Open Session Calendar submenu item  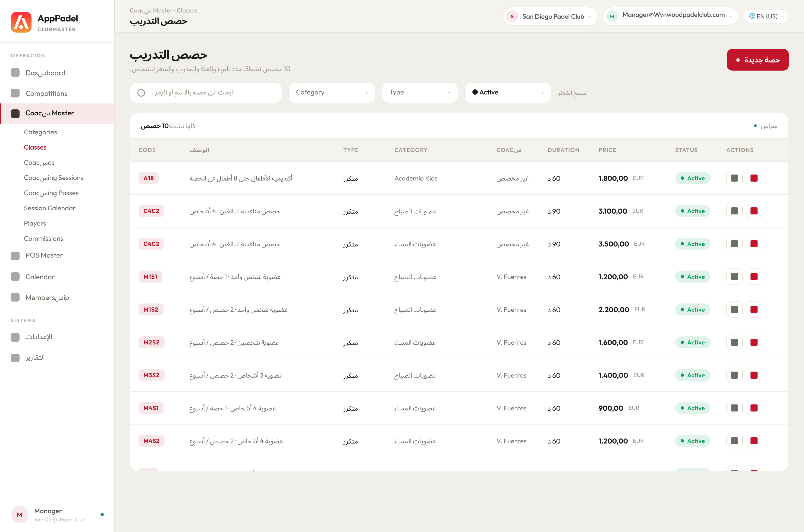coord(49,208)
